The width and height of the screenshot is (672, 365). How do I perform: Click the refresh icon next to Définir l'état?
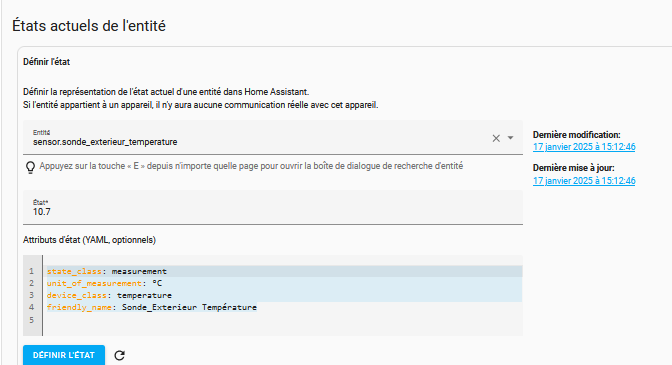[120, 355]
